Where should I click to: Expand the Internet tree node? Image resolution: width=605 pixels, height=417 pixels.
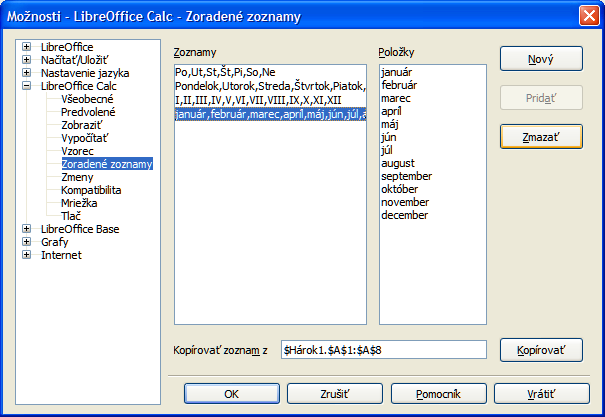(26, 255)
